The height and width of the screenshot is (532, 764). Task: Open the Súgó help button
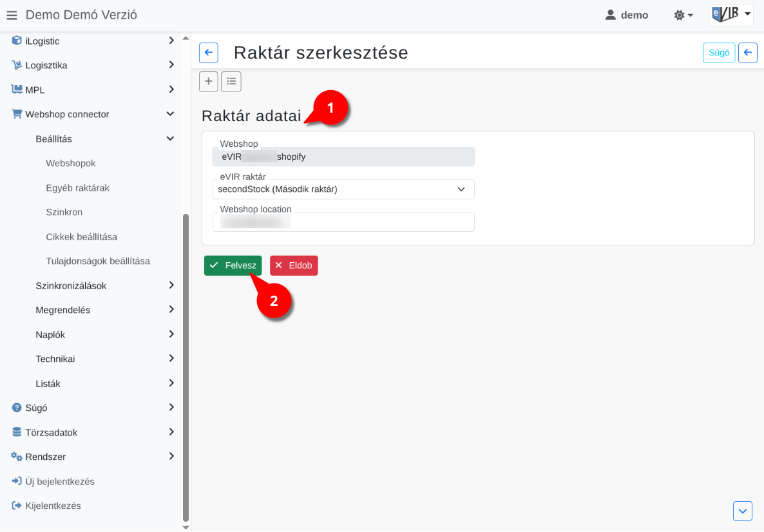719,53
